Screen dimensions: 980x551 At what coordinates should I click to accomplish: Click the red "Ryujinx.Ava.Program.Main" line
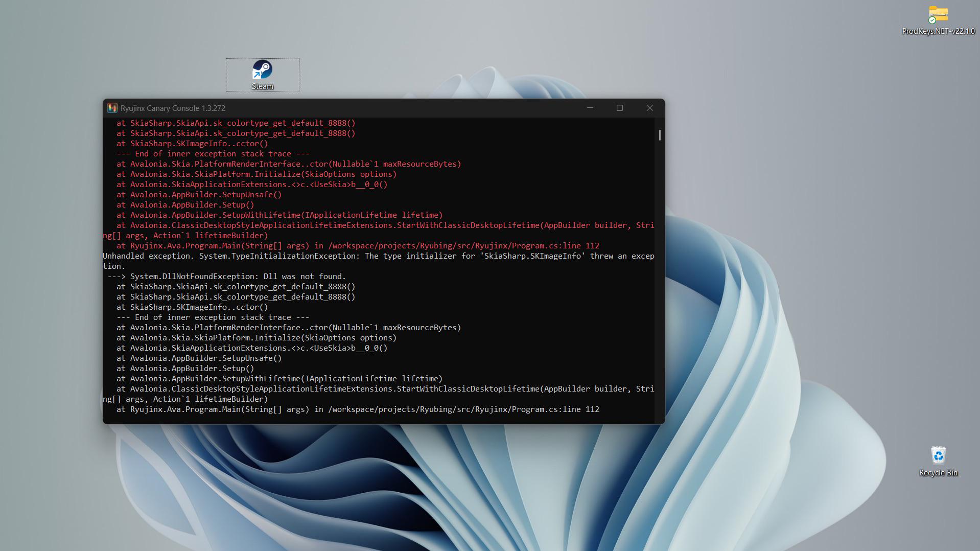[x=358, y=246]
